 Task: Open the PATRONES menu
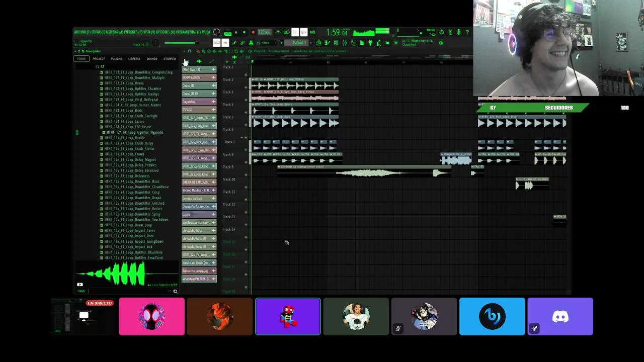(133, 32)
